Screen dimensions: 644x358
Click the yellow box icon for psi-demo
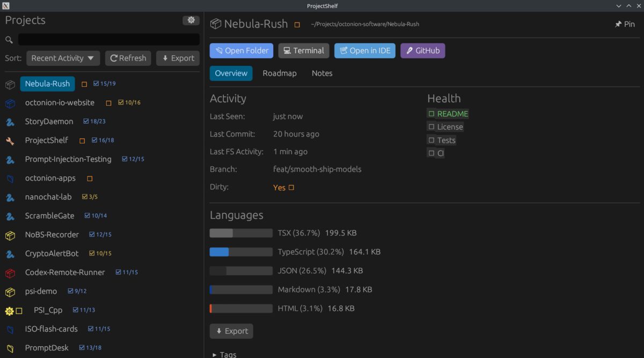click(10, 292)
